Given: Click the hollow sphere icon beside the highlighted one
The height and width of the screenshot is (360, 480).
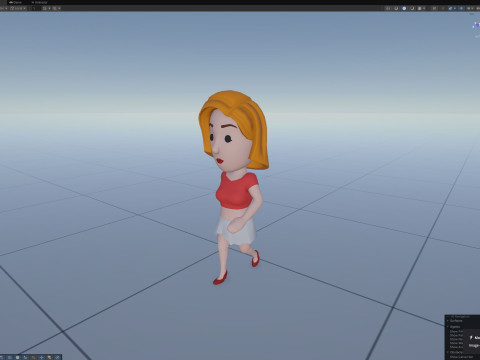Looking at the screenshot, I should pyautogui.click(x=412, y=8).
